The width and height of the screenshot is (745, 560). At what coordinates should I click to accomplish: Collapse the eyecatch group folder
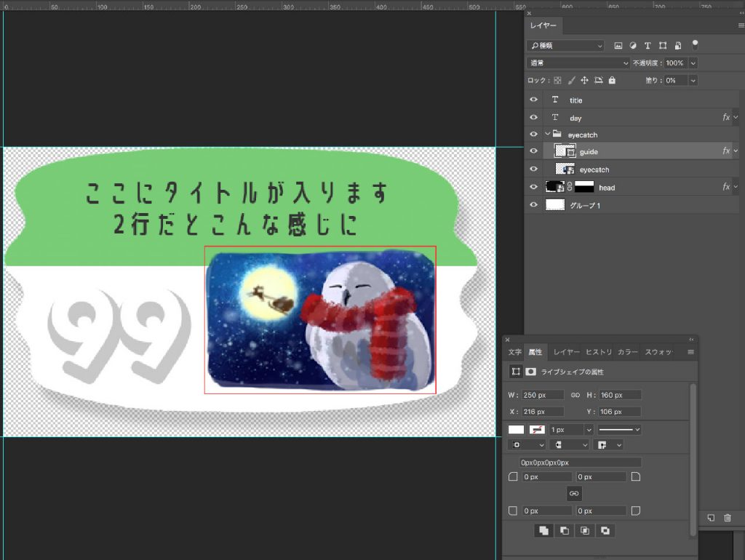pos(547,135)
